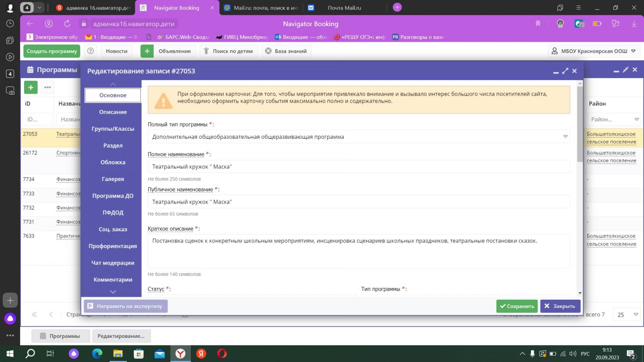Click the Полное наименование input field
The height and width of the screenshot is (362, 644).
point(358,167)
